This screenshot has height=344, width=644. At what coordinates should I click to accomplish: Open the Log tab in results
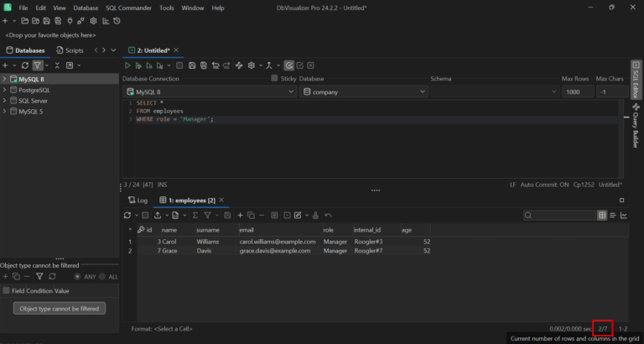[138, 201]
